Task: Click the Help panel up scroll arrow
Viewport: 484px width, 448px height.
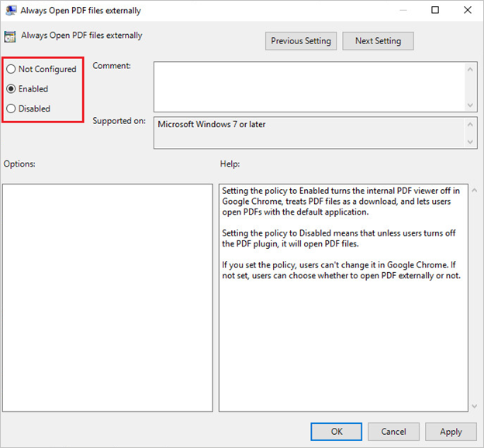Action: tap(475, 191)
